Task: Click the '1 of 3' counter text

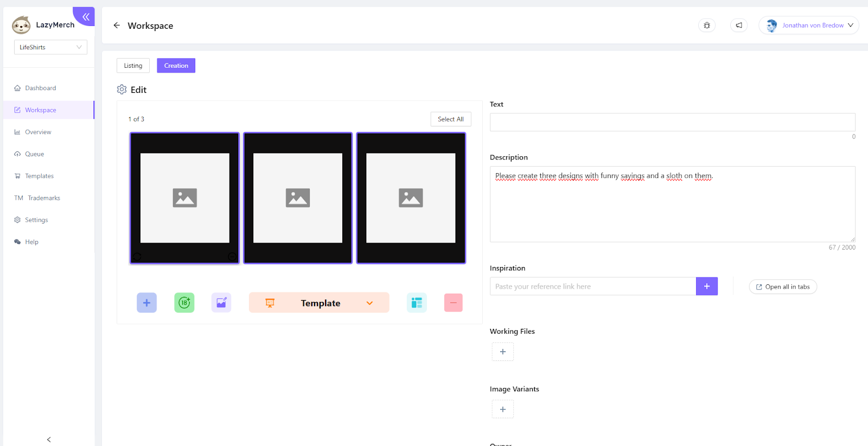Action: [136, 119]
